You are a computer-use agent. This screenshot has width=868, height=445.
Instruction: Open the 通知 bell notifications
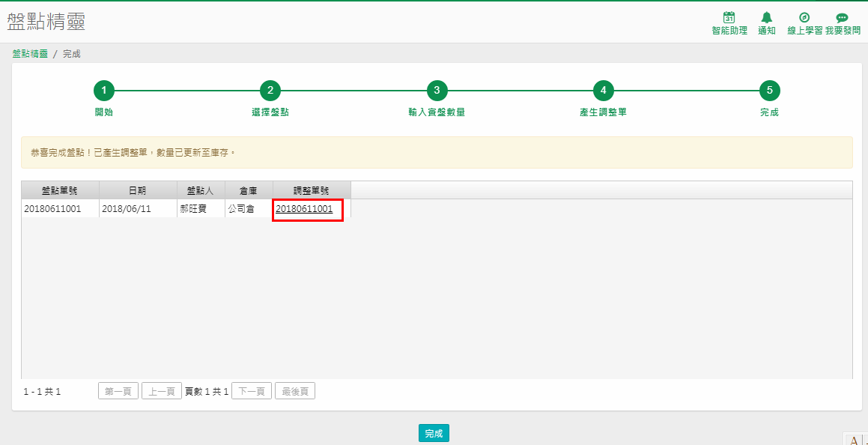(x=767, y=18)
